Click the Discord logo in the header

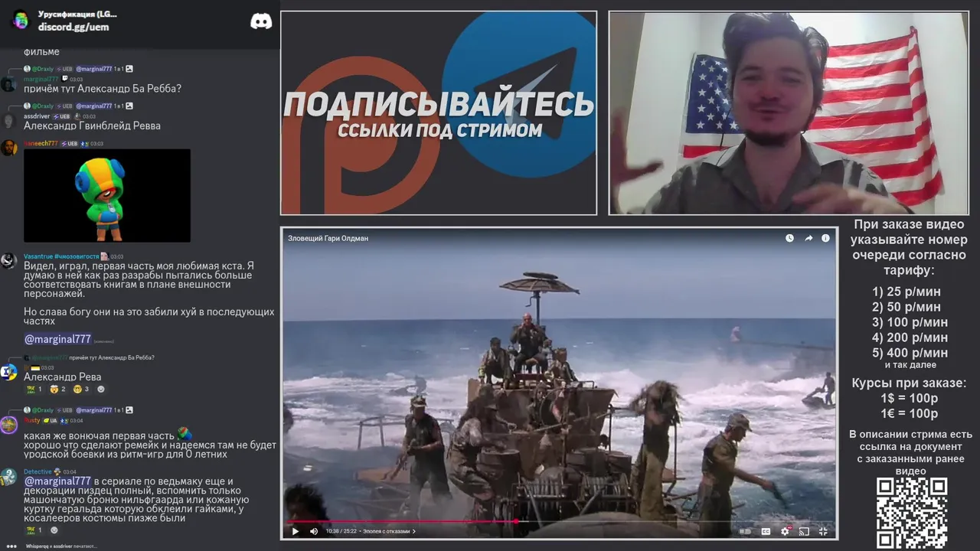pyautogui.click(x=261, y=21)
